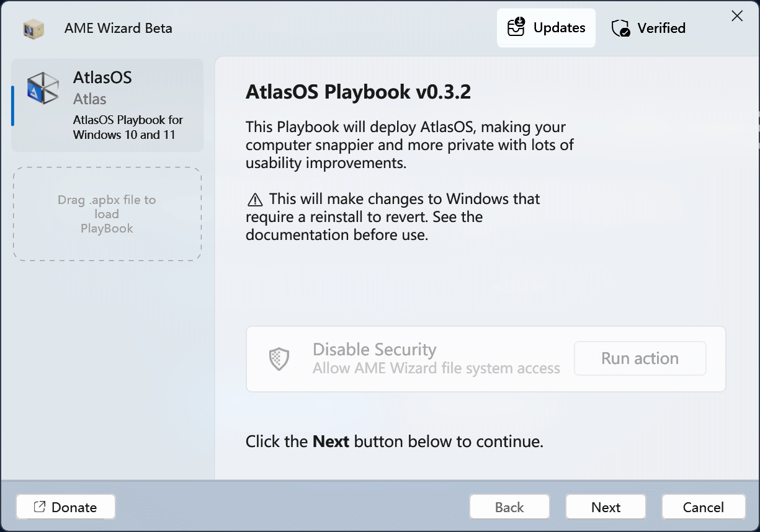Click the Back button
The height and width of the screenshot is (532, 760).
[x=509, y=507]
